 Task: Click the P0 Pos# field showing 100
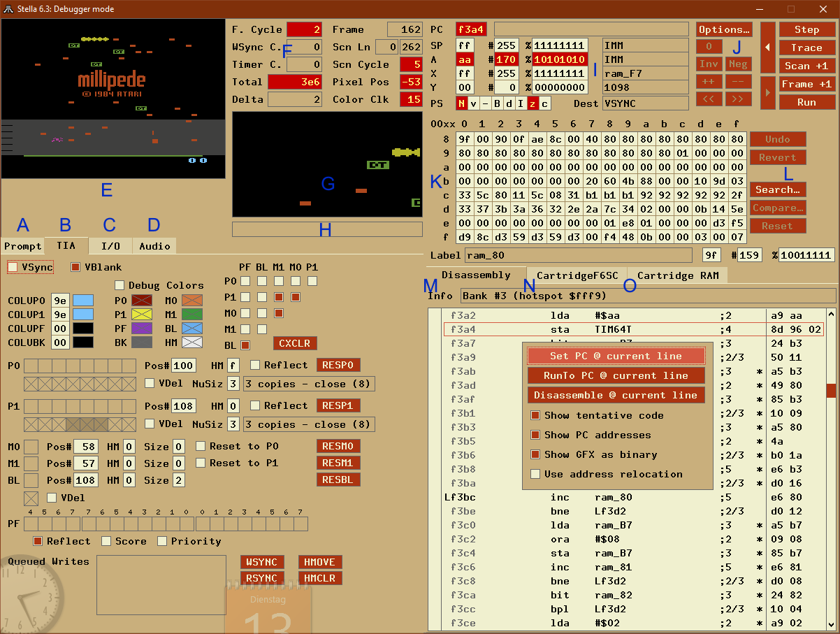184,366
